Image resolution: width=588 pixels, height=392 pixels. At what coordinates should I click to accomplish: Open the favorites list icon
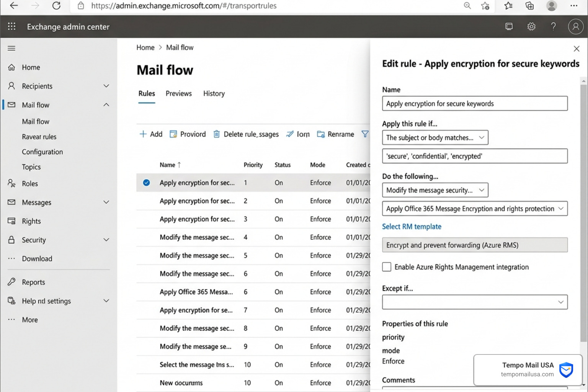(x=508, y=6)
